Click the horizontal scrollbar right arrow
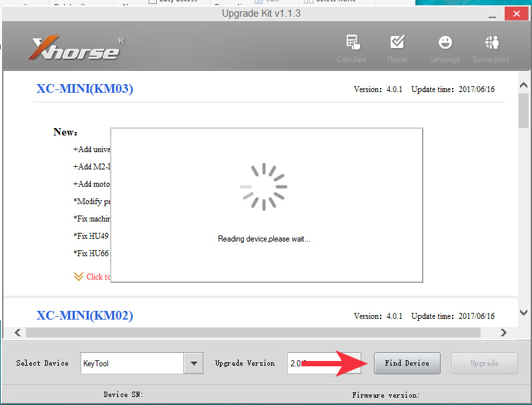Image resolution: width=532 pixels, height=405 pixels. (x=503, y=332)
